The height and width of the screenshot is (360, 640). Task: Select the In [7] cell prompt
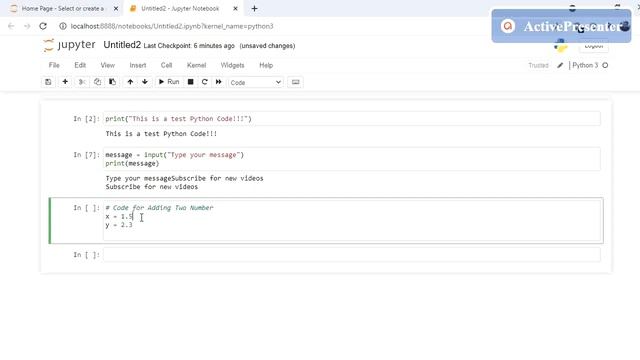[x=86, y=155]
